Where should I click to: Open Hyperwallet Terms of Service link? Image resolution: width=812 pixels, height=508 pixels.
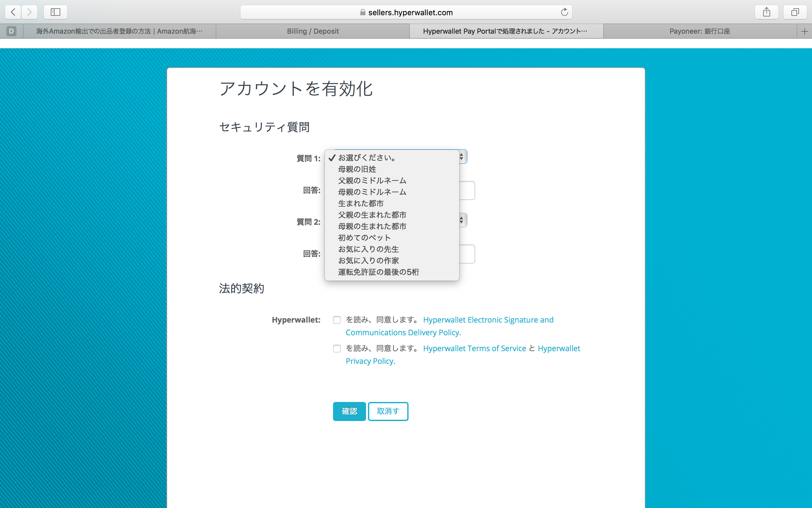click(475, 348)
